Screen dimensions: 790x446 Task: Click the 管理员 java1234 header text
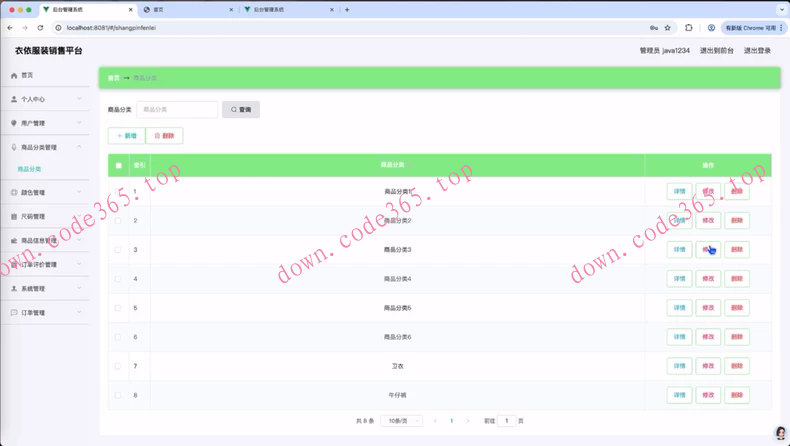[x=665, y=50]
